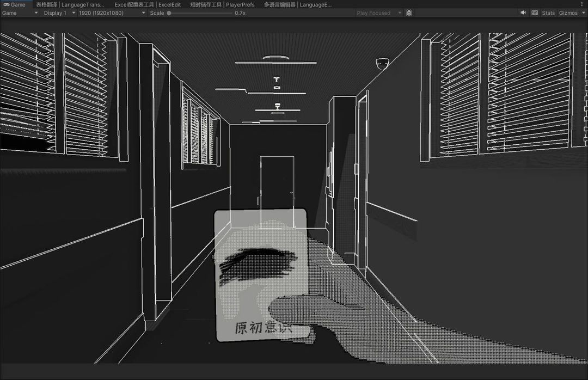Expand the Gizmos dropdown arrow

coord(583,13)
